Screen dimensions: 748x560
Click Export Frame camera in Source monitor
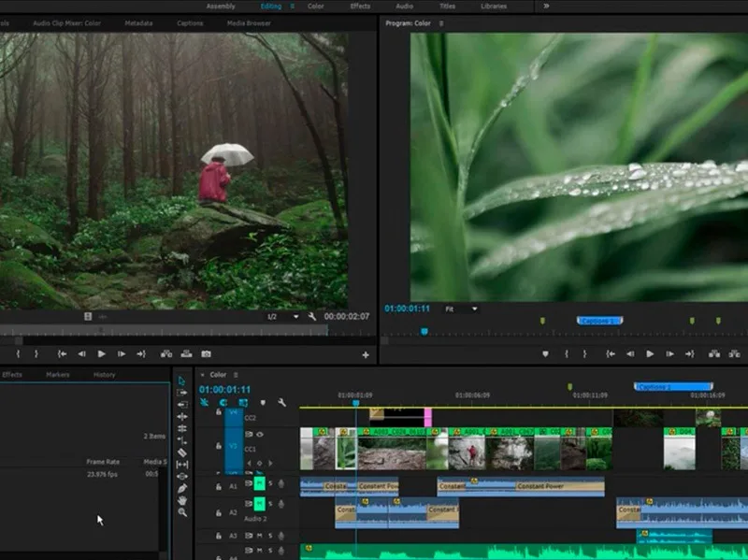pos(207,354)
